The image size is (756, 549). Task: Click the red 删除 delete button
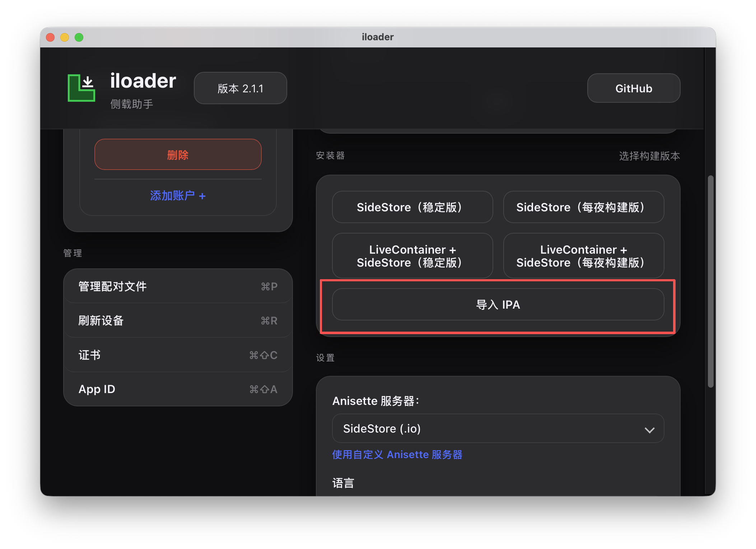coord(178,155)
